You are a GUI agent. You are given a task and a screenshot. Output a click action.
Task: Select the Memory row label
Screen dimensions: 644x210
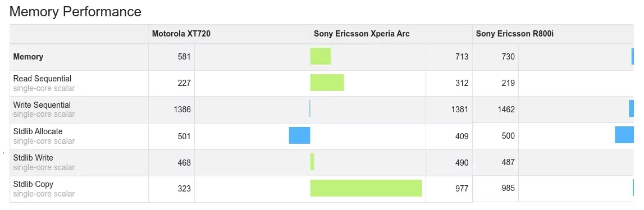28,57
